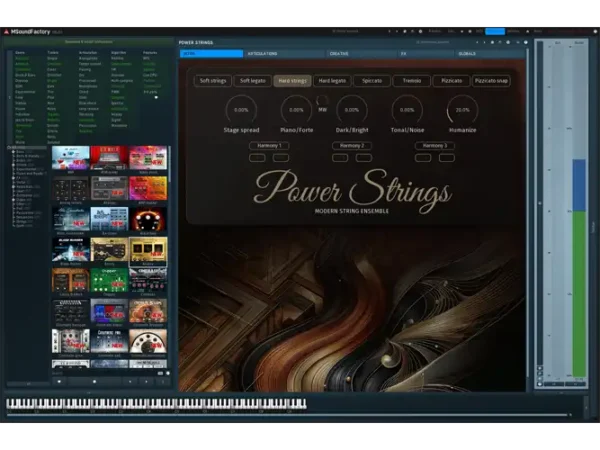Open the Harmony 1 dropdown

[x=269, y=146]
